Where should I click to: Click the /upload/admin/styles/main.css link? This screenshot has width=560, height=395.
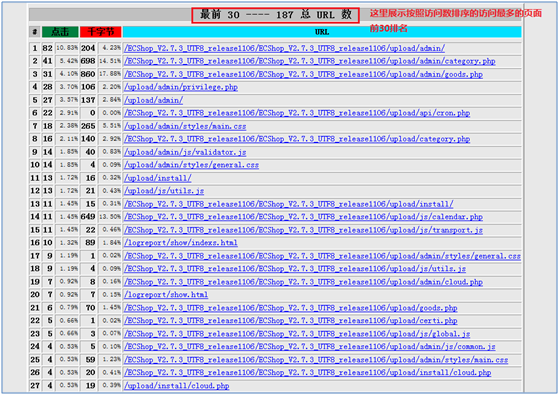coord(185,126)
